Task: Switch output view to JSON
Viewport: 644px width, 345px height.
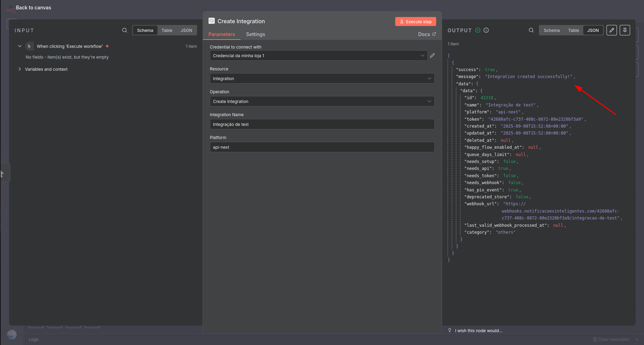Action: pos(593,30)
